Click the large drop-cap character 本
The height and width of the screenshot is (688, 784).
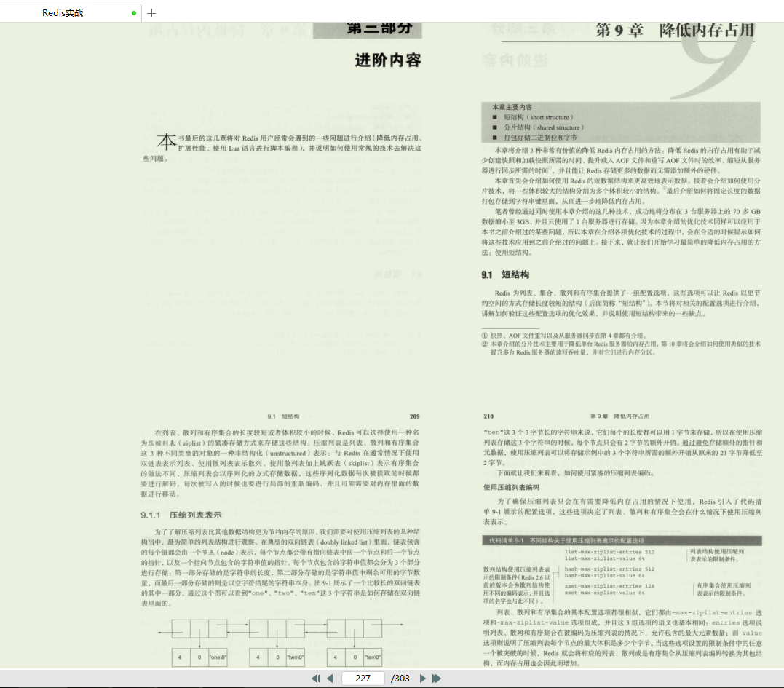pyautogui.click(x=167, y=141)
